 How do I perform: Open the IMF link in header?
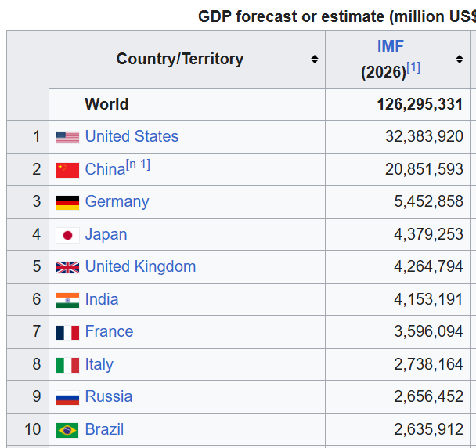tap(391, 46)
